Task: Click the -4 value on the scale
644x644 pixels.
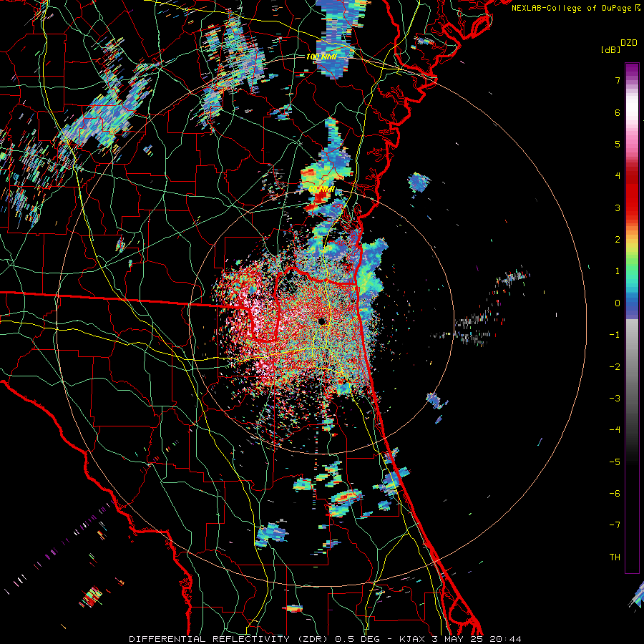Action: (x=615, y=430)
